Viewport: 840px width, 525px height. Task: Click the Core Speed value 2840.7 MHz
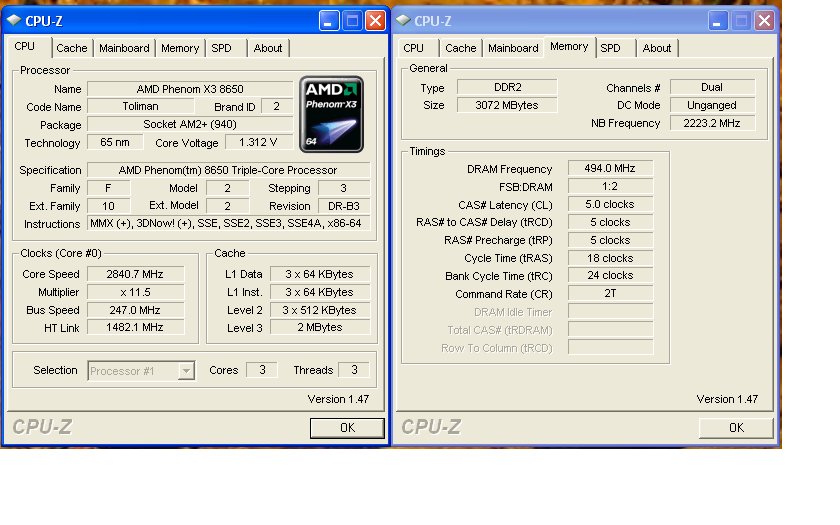(135, 274)
